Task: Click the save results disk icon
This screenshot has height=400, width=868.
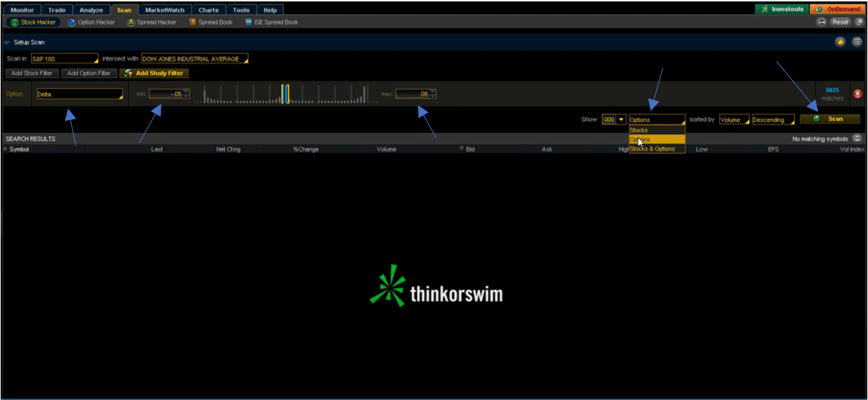Action: click(856, 138)
